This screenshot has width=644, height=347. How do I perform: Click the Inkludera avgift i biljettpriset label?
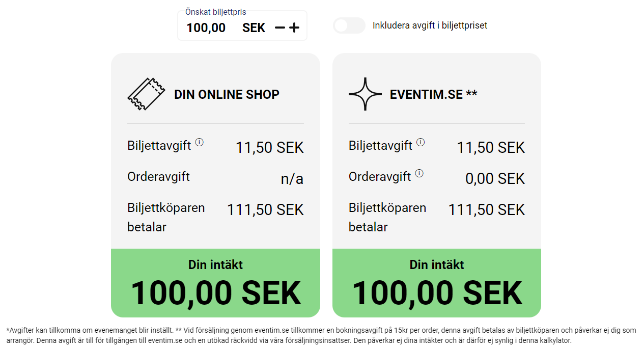[x=430, y=25]
